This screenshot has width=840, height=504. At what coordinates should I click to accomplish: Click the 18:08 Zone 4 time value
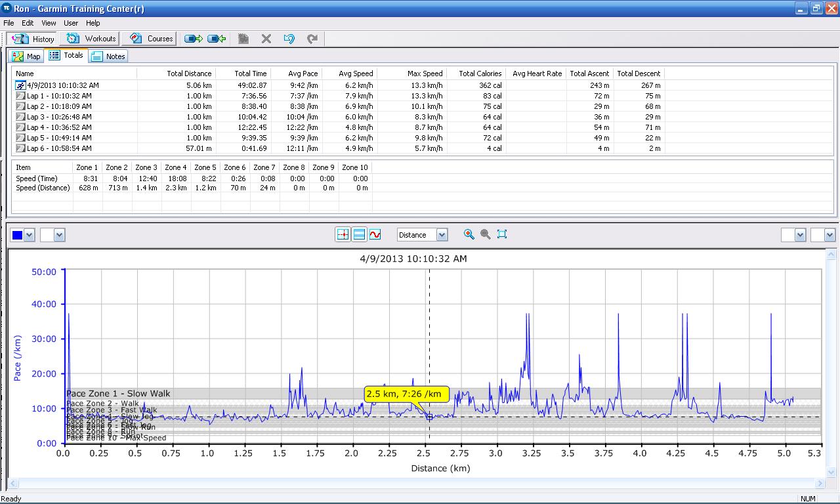[177, 178]
